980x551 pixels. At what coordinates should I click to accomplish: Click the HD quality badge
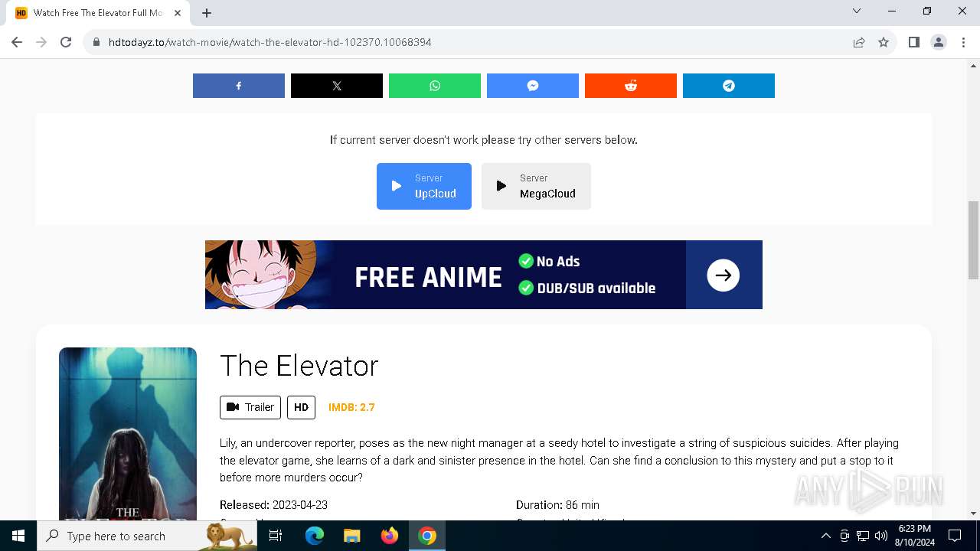pyautogui.click(x=301, y=407)
